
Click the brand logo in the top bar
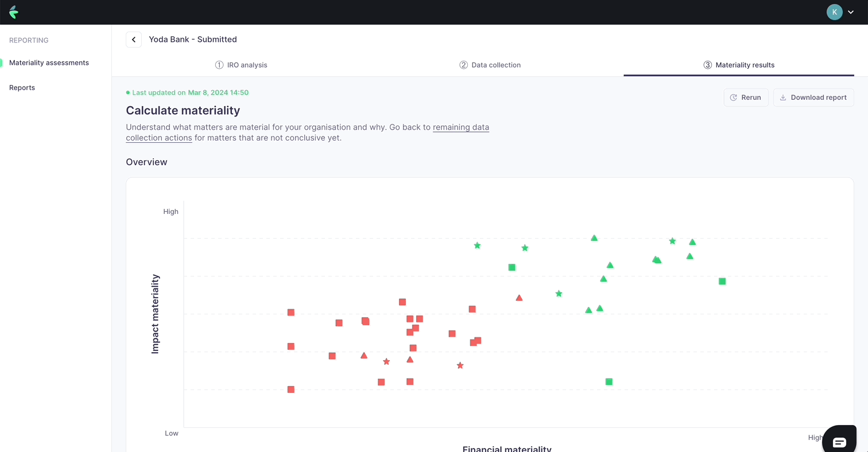coord(14,11)
